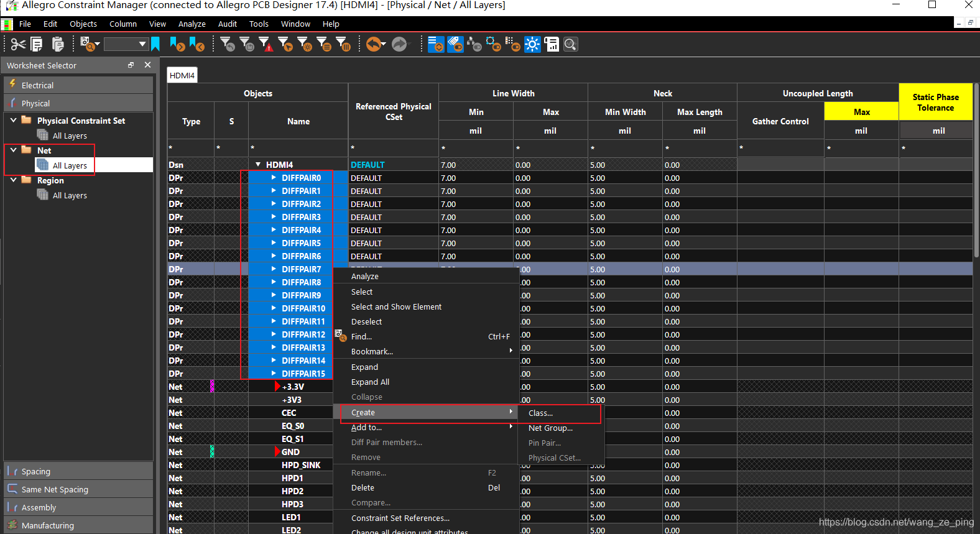The width and height of the screenshot is (980, 534).
Task: Click Select and Show Element entry
Action: (x=427, y=307)
